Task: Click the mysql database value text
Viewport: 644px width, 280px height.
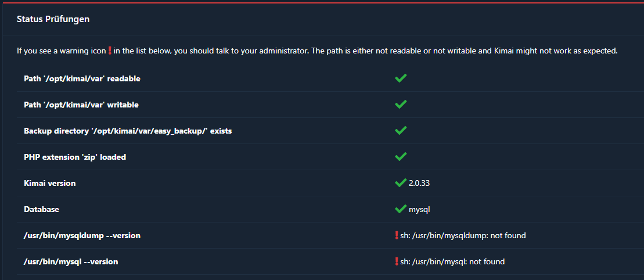Action: click(419, 210)
